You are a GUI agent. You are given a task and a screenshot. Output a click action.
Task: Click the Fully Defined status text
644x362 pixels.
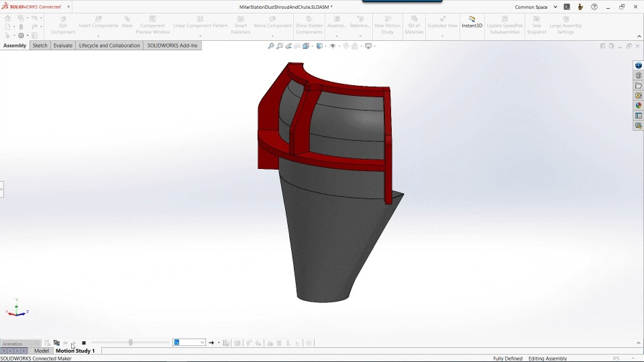tap(508, 358)
